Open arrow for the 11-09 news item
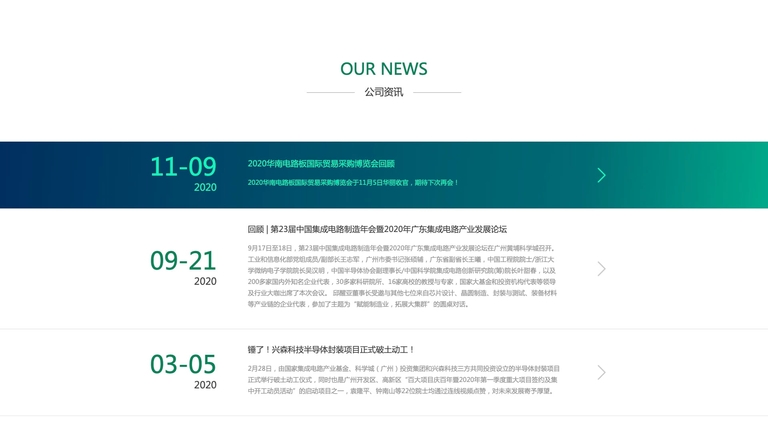 [x=601, y=175]
